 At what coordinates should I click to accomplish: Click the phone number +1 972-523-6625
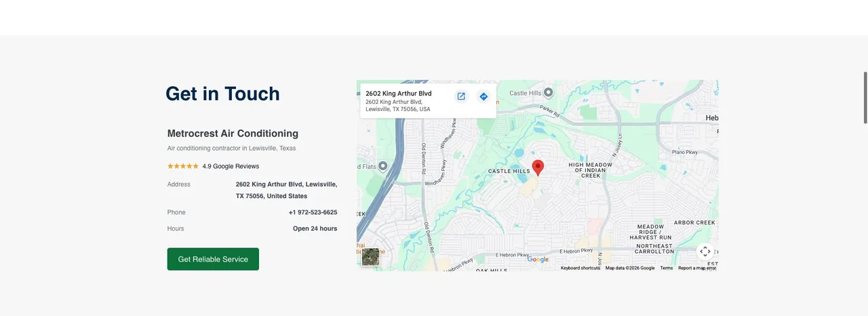click(313, 212)
